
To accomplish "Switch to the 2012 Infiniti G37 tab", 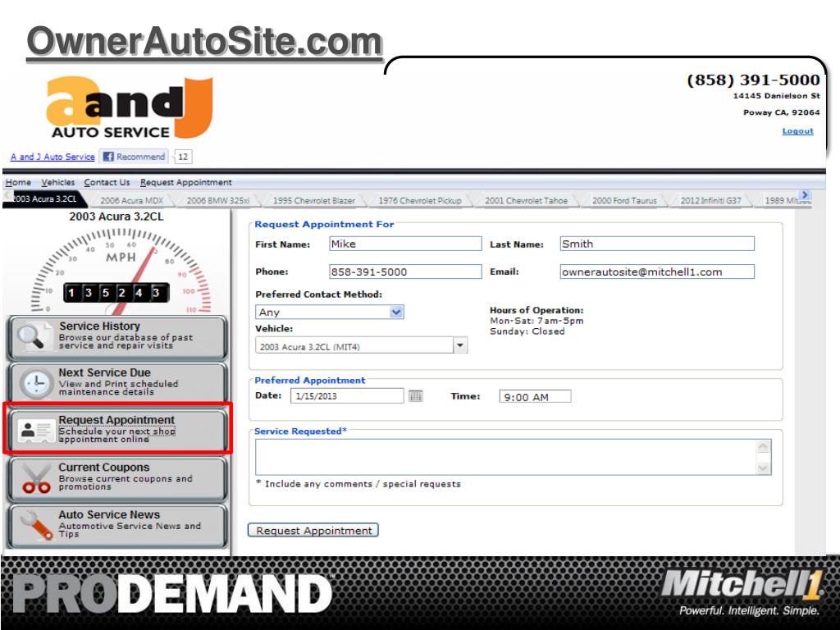I will click(711, 200).
